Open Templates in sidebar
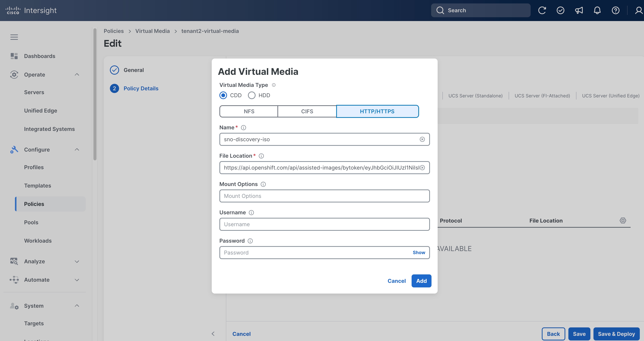This screenshot has height=341, width=644. click(x=38, y=186)
